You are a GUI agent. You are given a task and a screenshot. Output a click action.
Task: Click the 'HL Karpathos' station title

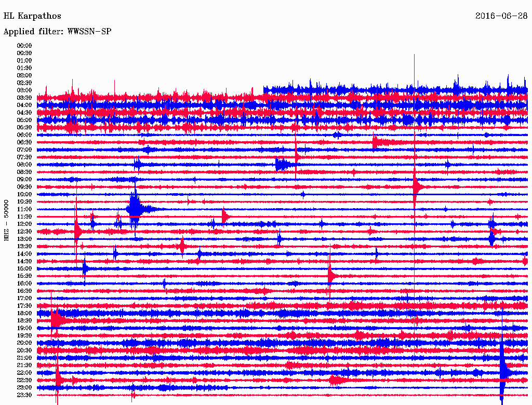tap(32, 16)
